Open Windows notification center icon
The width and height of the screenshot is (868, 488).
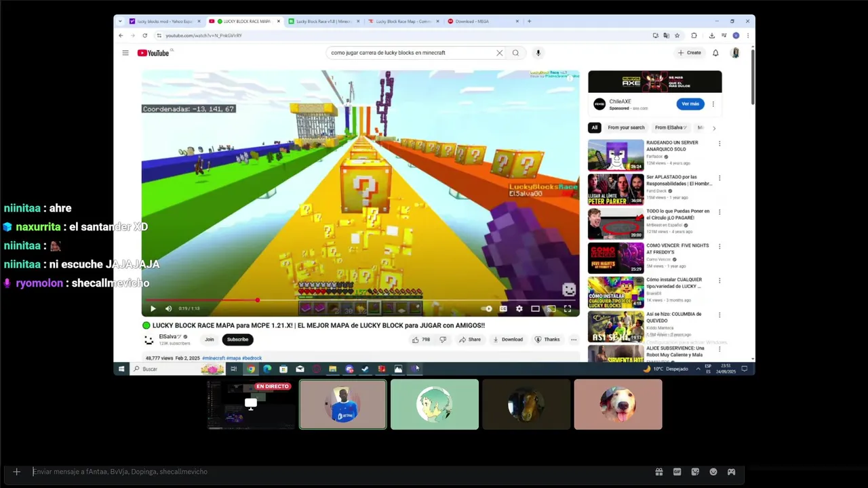tap(745, 369)
